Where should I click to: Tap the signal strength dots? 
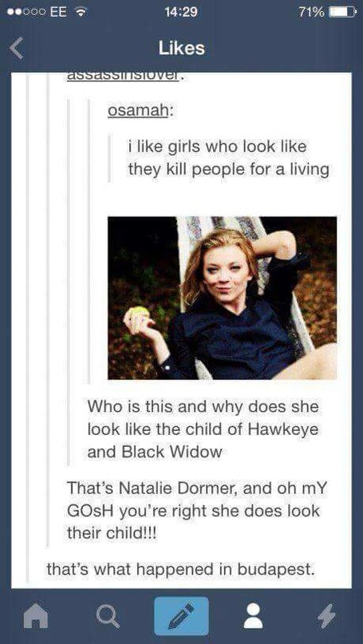26,12
